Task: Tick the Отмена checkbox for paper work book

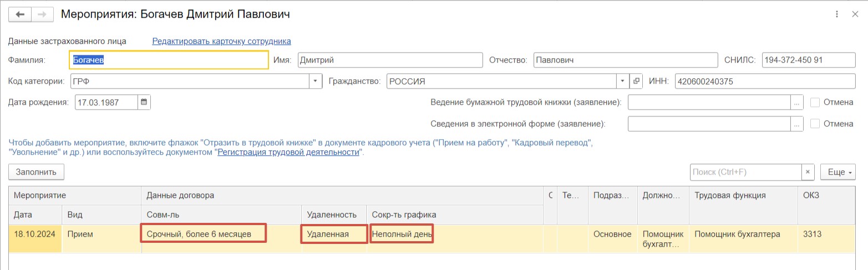Action: [815, 103]
